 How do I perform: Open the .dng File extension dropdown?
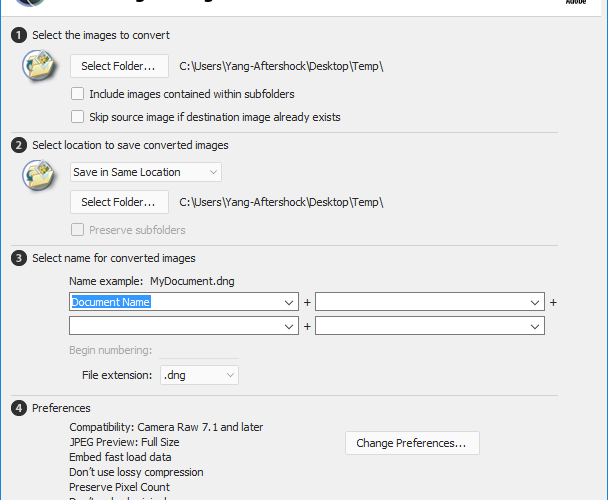(199, 375)
